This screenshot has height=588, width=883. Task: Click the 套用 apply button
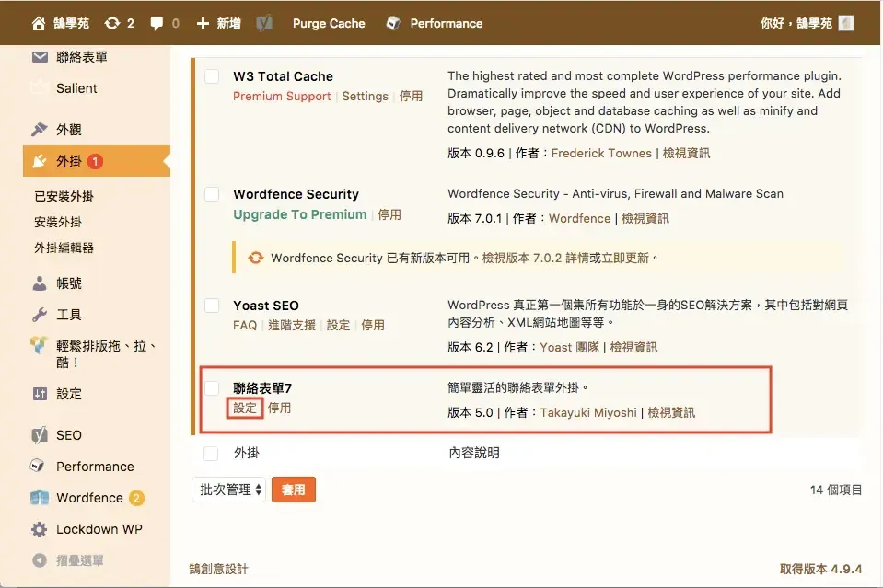point(294,490)
